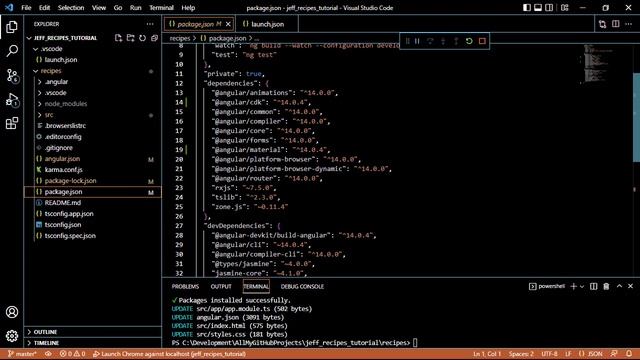Image resolution: width=640 pixels, height=360 pixels.
Task: Close the package.json editor tab
Action: (228, 24)
